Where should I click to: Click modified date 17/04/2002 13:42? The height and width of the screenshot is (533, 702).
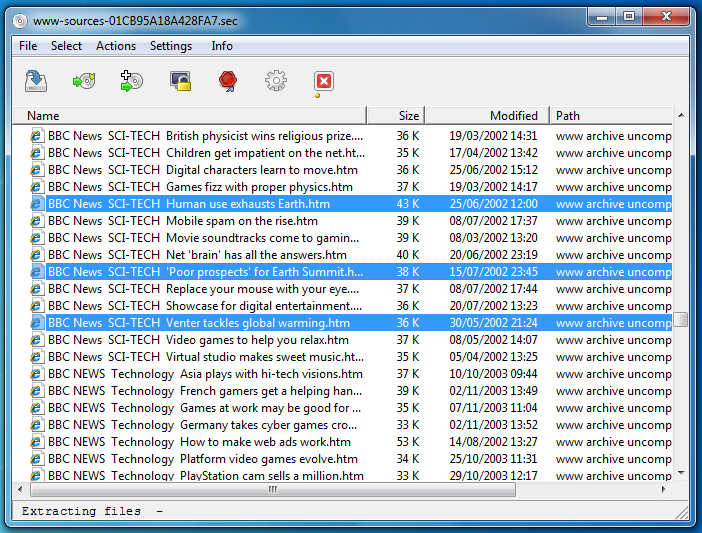coord(493,153)
